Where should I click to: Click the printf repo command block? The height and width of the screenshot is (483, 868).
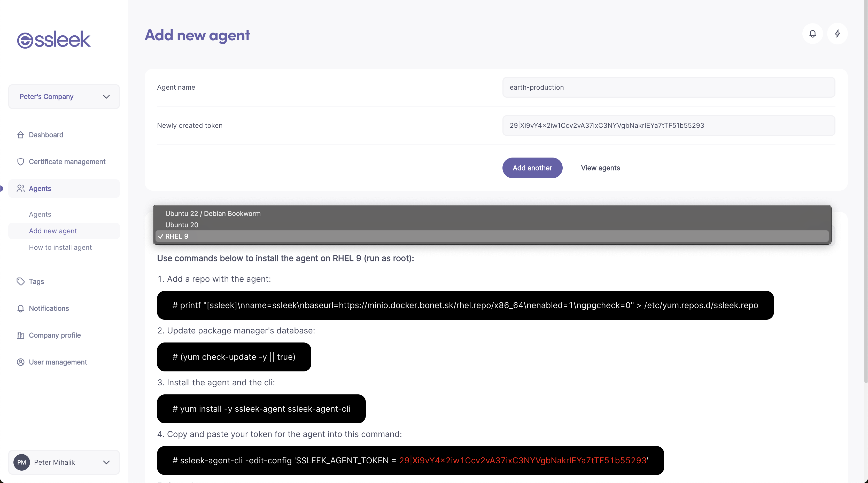tap(465, 305)
